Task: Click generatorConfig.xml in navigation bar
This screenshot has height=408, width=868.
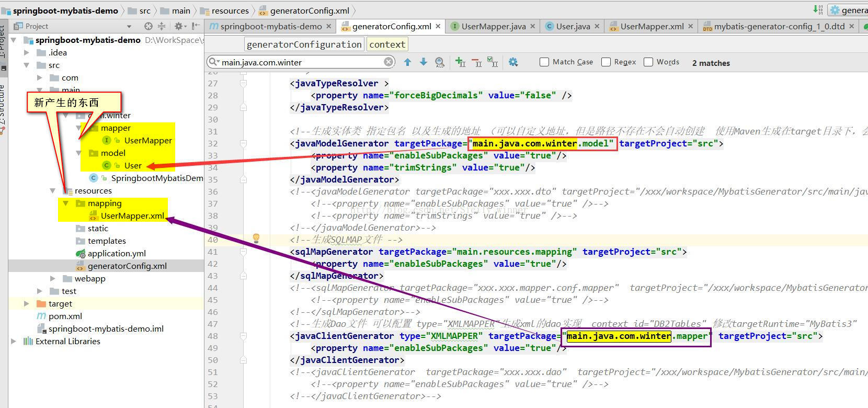Action: pyautogui.click(x=304, y=10)
